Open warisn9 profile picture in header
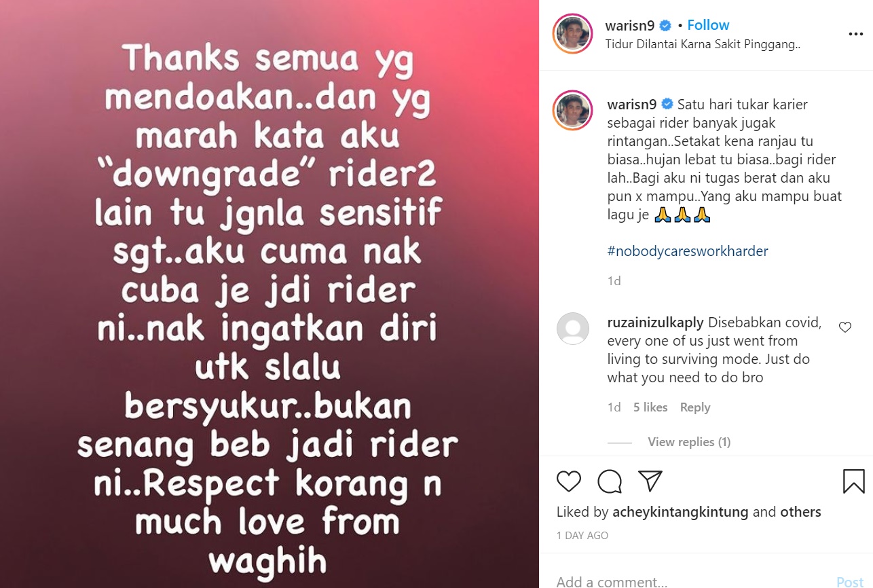 tap(573, 33)
